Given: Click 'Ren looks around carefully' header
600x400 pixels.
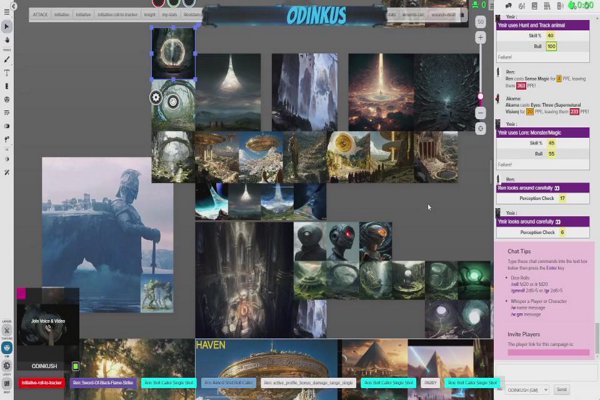Looking at the screenshot, I should (543, 188).
